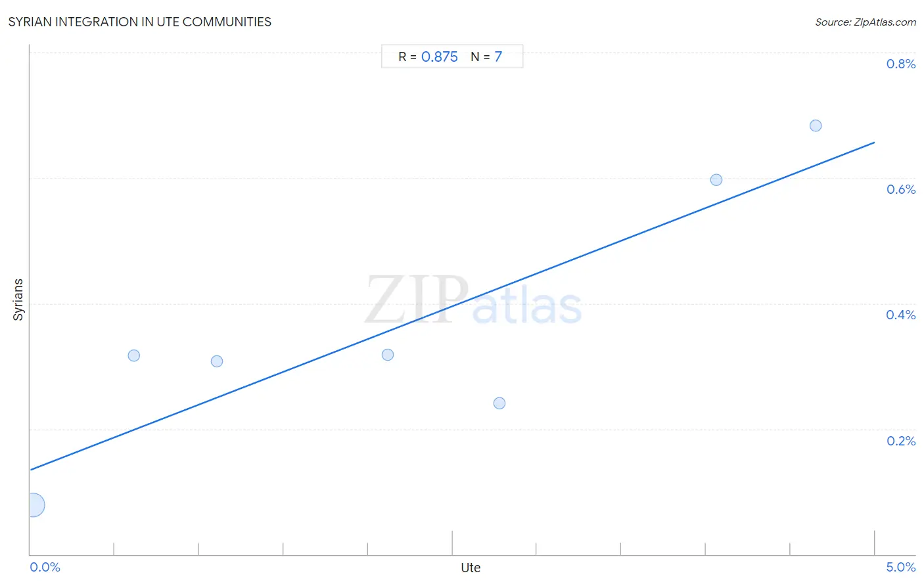
Task: Click the R = 0.875 correlation value
Action: 428,57
